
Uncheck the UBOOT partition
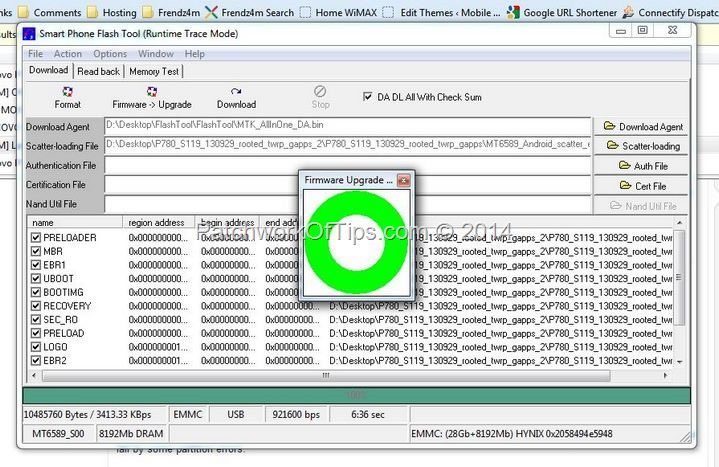tap(36, 278)
